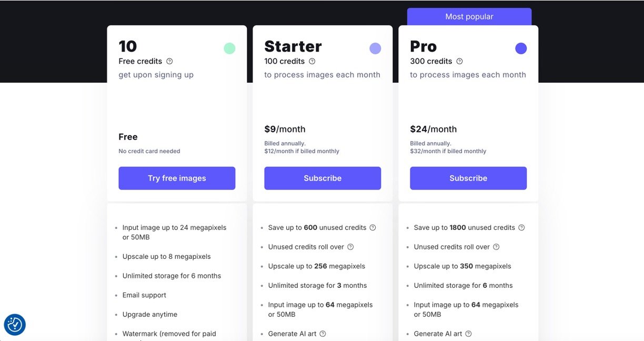
Task: Open Starter plan roll over credits tooltip
Action: click(x=350, y=247)
